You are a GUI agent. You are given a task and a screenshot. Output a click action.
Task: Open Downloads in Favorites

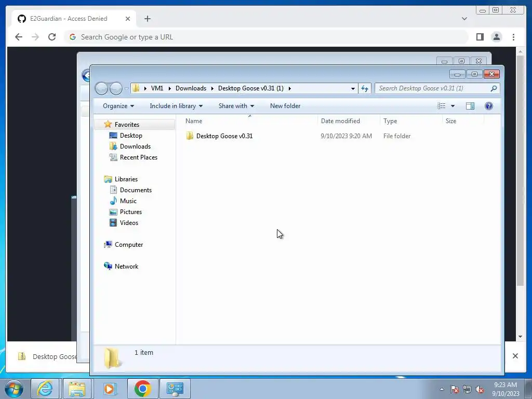pos(135,146)
